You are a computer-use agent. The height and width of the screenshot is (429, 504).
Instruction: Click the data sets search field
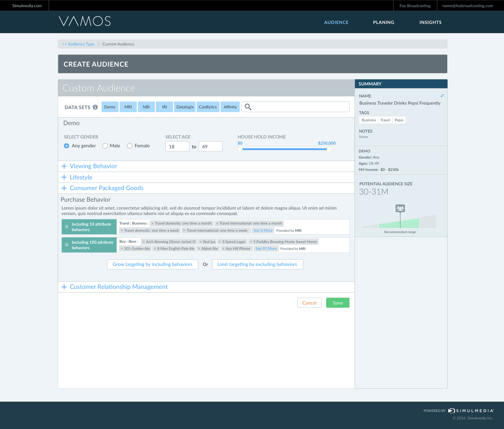coord(296,107)
